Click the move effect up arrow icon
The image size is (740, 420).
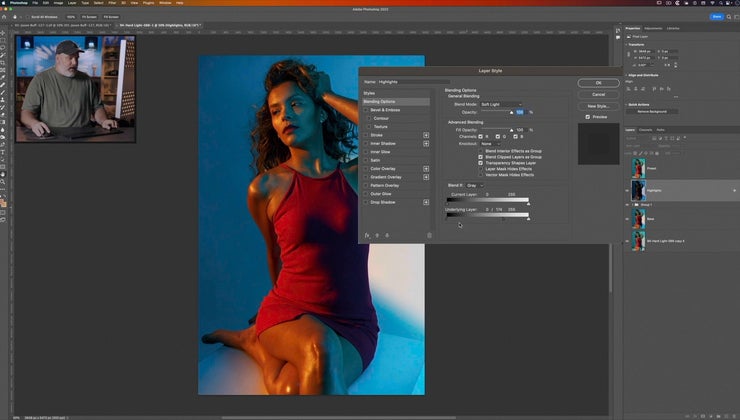click(377, 235)
